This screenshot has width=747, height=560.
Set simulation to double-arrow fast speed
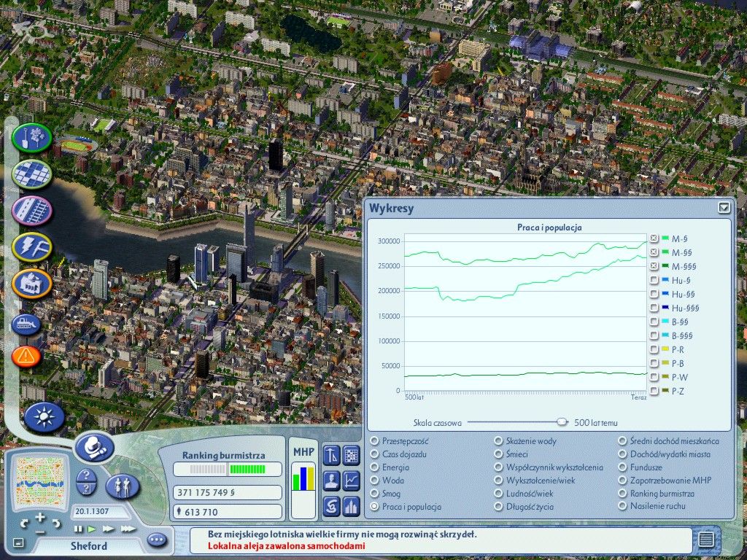109,529
